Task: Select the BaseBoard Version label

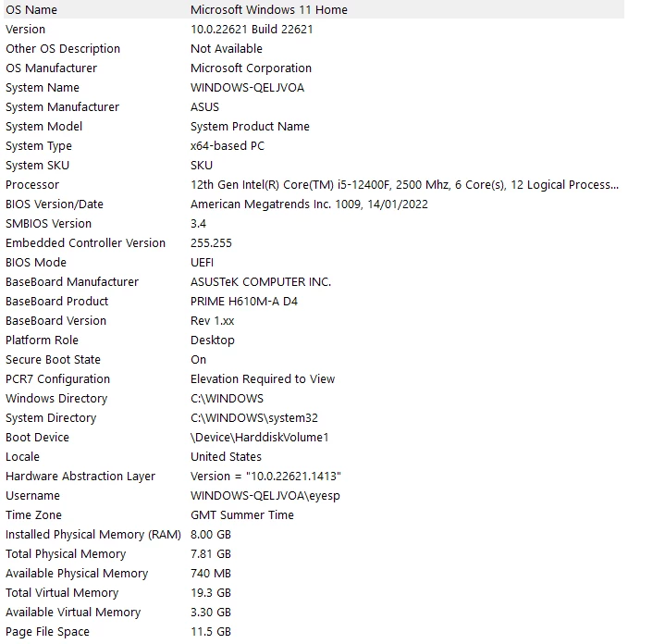Action: click(56, 321)
